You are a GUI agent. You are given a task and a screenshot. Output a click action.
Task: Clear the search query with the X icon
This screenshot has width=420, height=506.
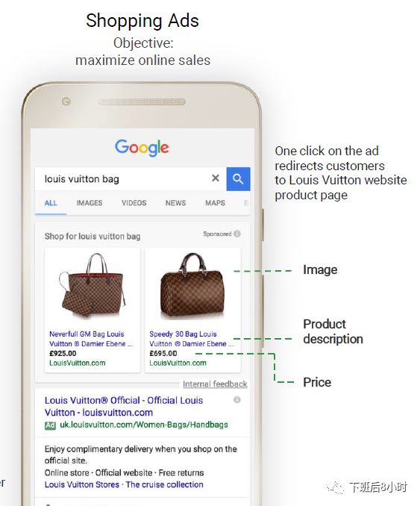point(216,178)
